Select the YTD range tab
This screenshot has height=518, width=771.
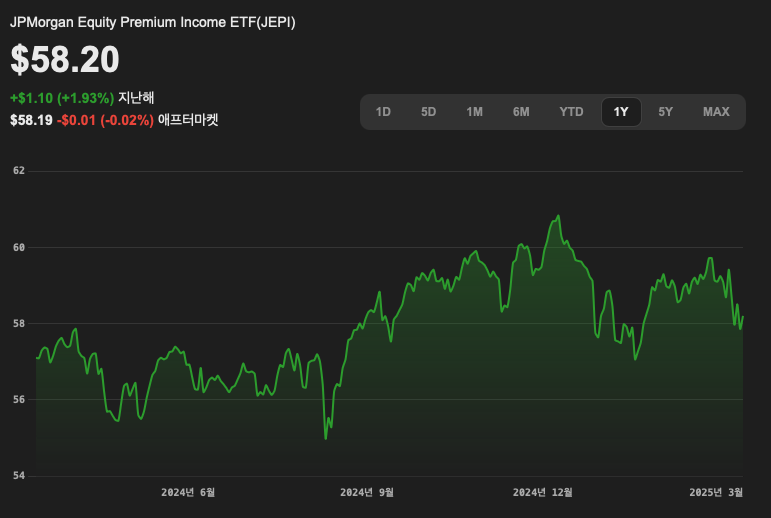(571, 112)
